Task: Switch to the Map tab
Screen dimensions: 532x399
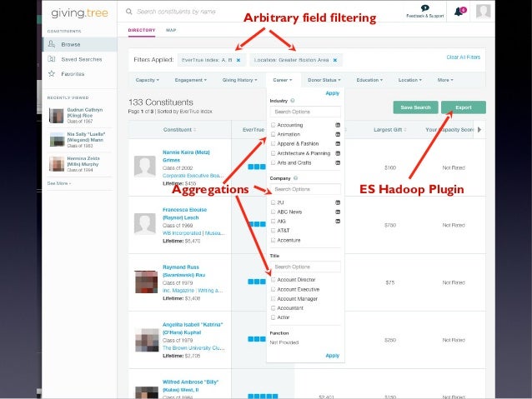Action: [x=171, y=30]
